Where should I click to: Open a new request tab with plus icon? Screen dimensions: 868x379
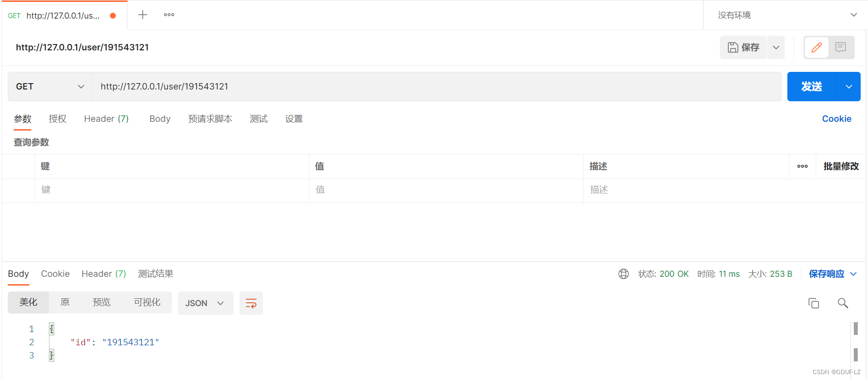(143, 15)
